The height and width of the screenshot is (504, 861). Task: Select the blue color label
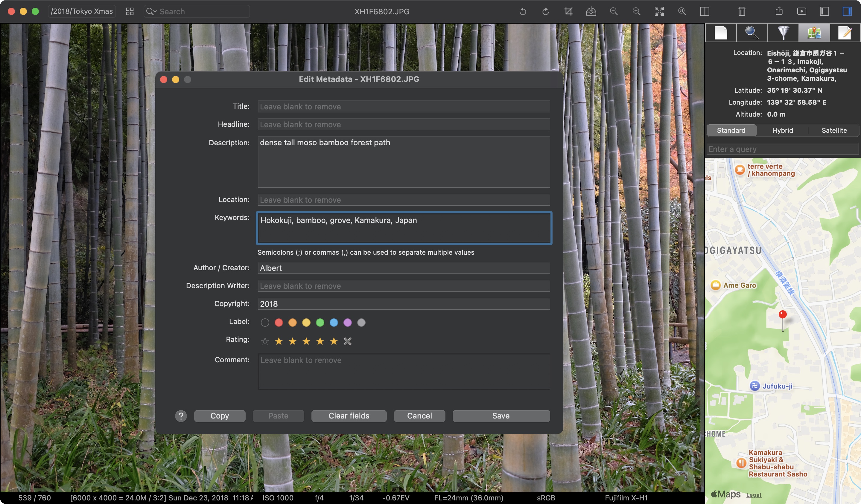(334, 322)
